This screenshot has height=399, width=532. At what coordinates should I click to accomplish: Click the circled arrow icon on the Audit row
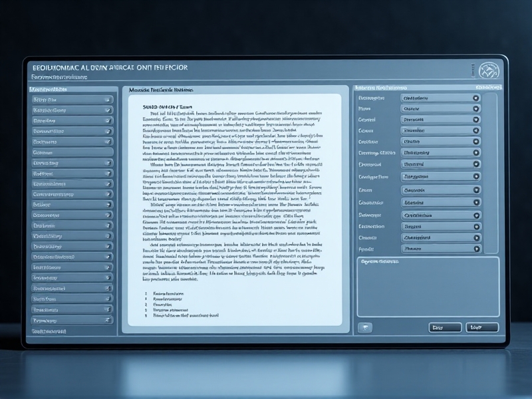(476, 247)
